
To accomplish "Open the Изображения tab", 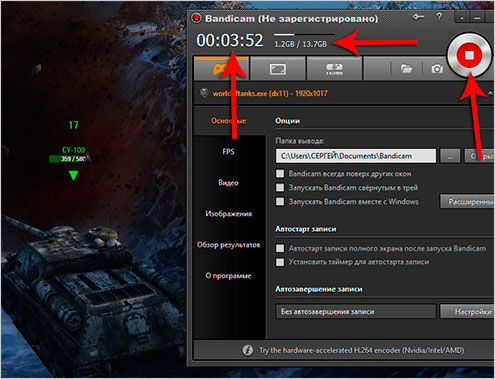I will click(228, 214).
